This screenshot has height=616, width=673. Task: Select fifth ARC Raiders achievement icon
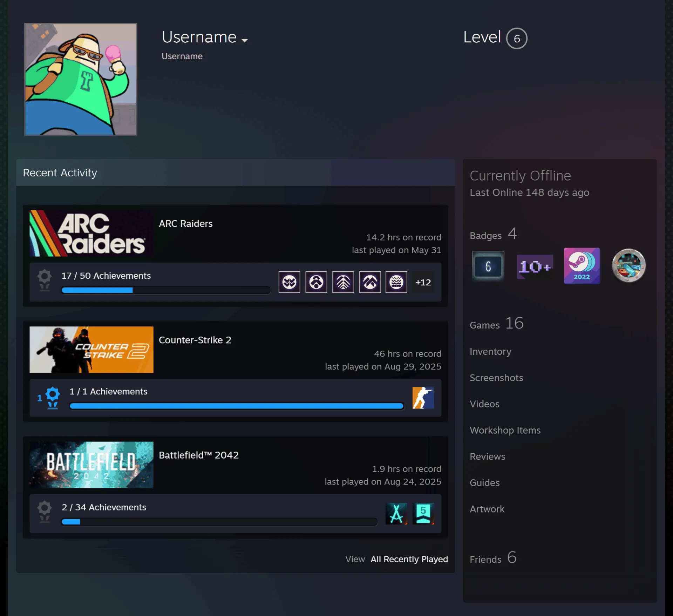click(396, 282)
